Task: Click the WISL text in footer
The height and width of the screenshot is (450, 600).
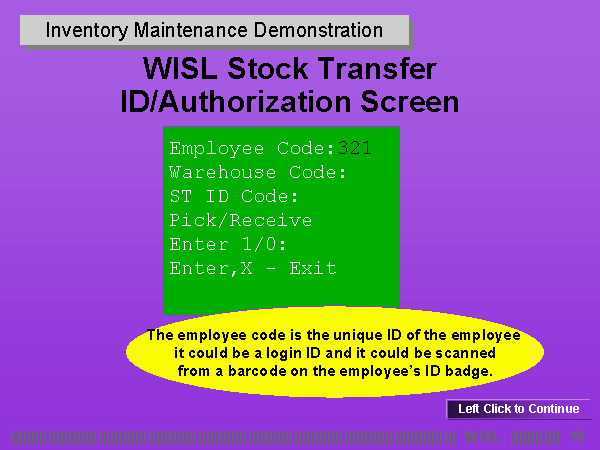Action: tap(483, 437)
